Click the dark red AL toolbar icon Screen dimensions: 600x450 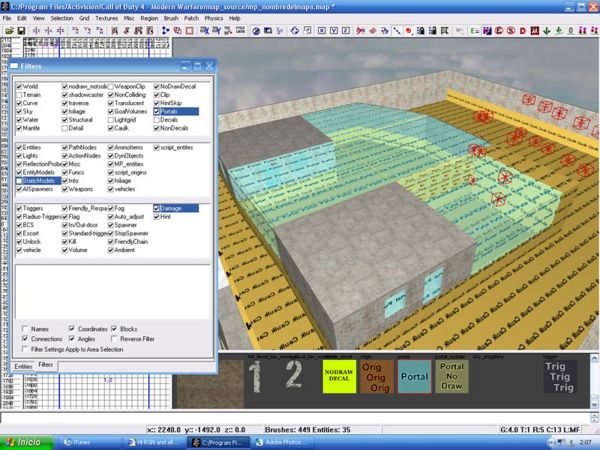[535, 31]
